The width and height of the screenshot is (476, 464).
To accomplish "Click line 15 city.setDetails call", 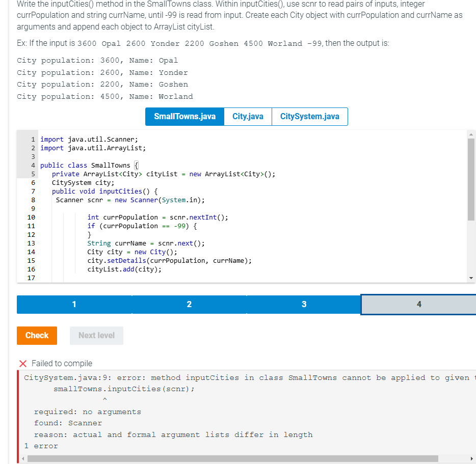I will (169, 261).
